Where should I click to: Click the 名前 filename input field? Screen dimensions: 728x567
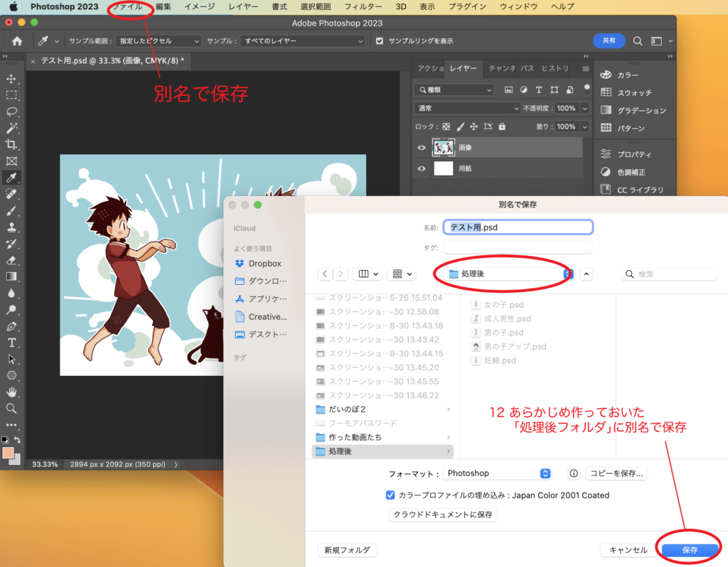(518, 227)
